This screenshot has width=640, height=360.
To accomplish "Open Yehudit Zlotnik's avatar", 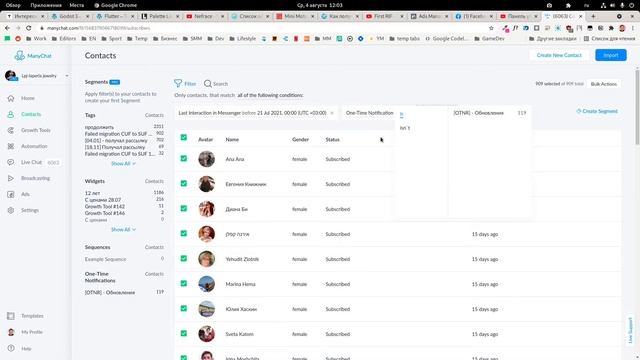I will (x=207, y=259).
